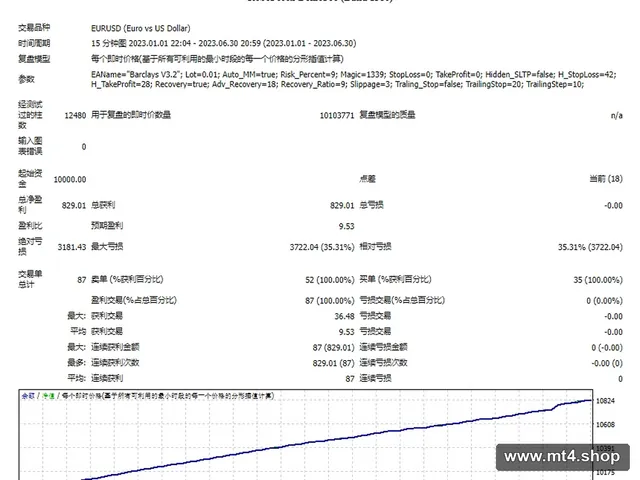Select the 点差 spread label
Screen dimensions: 640x480
point(367,179)
